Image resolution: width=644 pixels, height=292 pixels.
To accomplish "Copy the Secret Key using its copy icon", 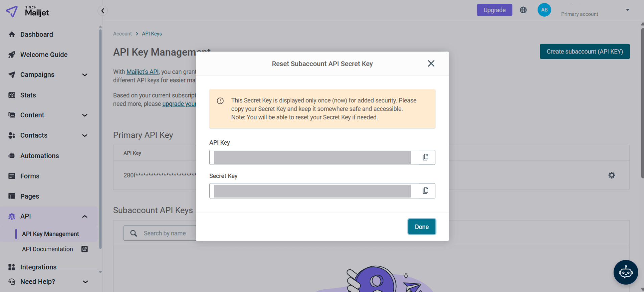I will [x=425, y=190].
